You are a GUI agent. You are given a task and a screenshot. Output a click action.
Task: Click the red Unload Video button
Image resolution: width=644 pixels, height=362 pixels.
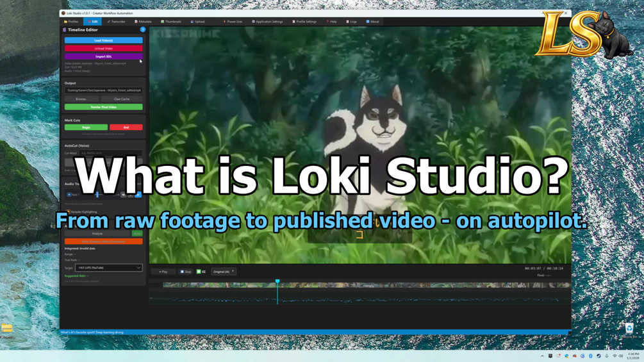(x=104, y=49)
